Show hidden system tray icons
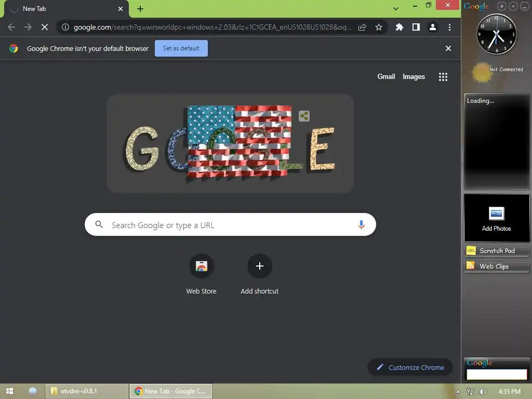 [x=458, y=392]
